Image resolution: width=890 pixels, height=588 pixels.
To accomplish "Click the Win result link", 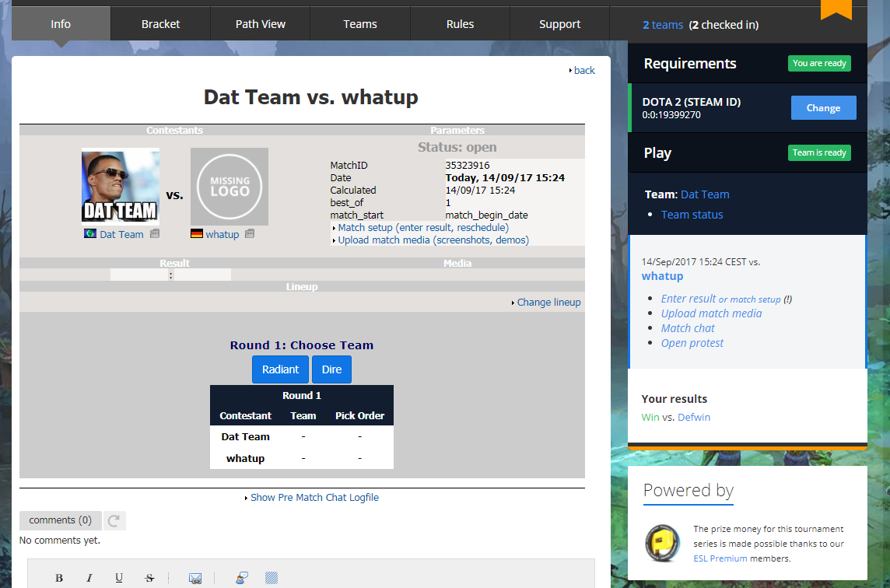I will tap(650, 417).
